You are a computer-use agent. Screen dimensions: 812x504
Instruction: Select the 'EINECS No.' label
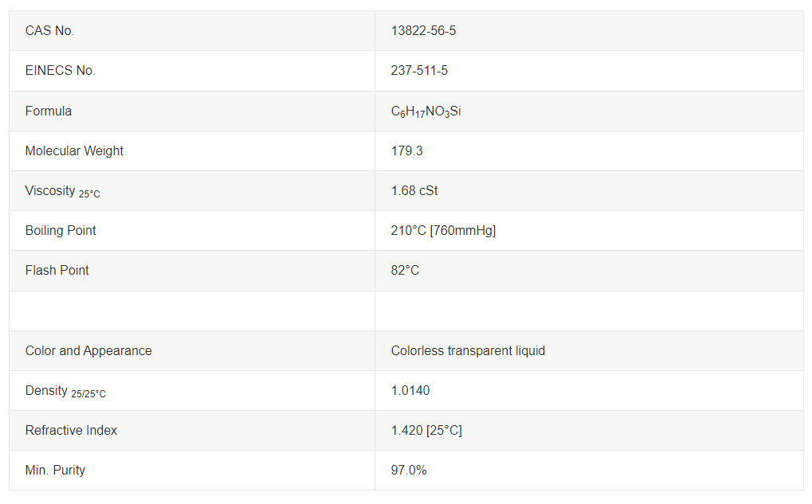coord(61,71)
